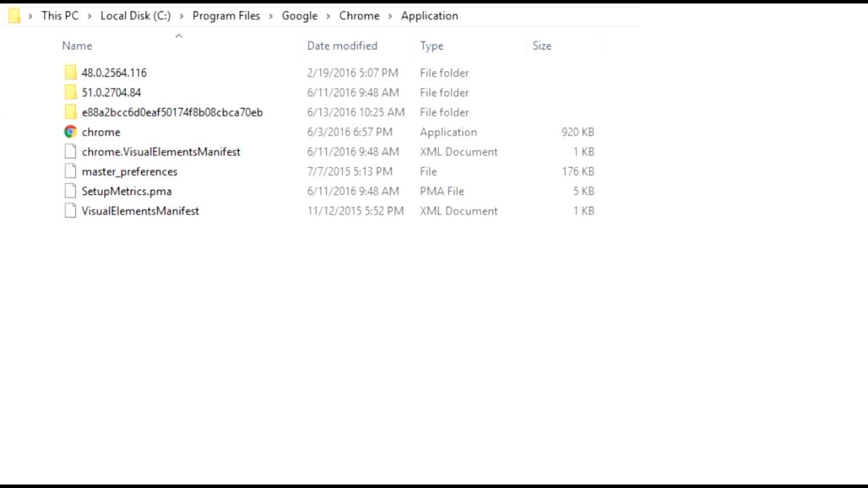Expand the chevron after Local Disk (C:)
The image size is (868, 488).
coord(182,16)
